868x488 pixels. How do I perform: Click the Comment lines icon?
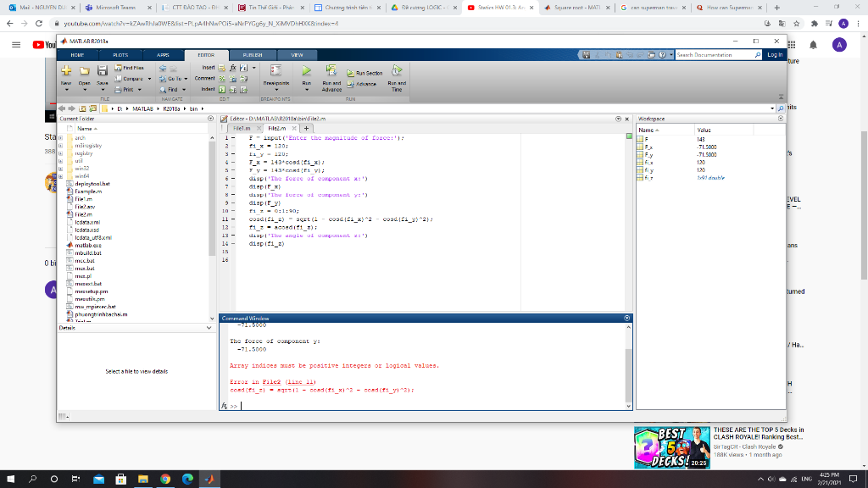point(222,79)
